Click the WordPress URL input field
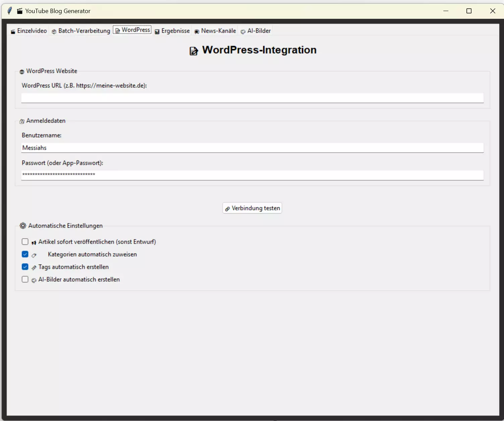This screenshot has width=504, height=421. (252, 98)
